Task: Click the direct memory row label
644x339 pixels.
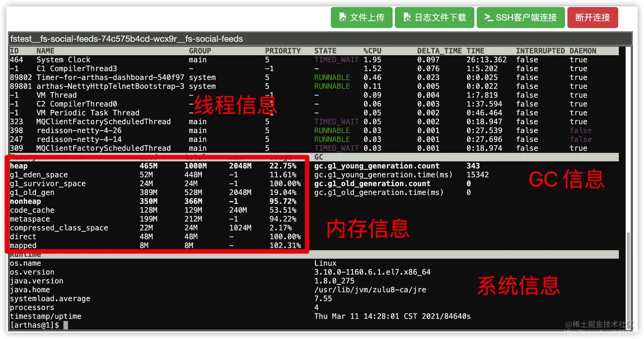Action: [x=23, y=237]
